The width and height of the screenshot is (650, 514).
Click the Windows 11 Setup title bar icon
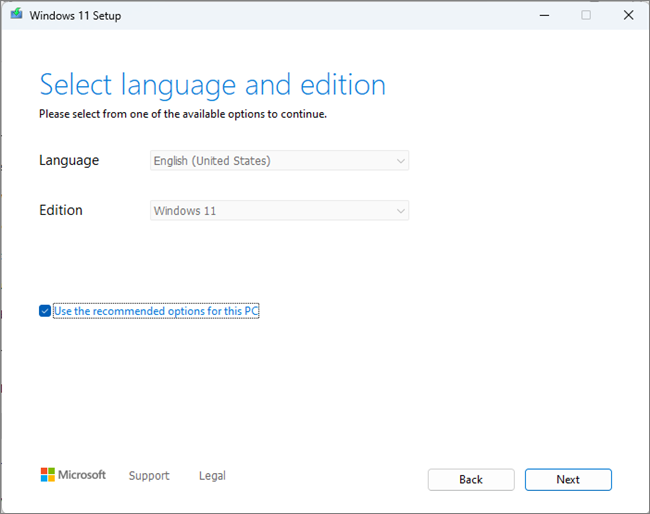pos(16,15)
